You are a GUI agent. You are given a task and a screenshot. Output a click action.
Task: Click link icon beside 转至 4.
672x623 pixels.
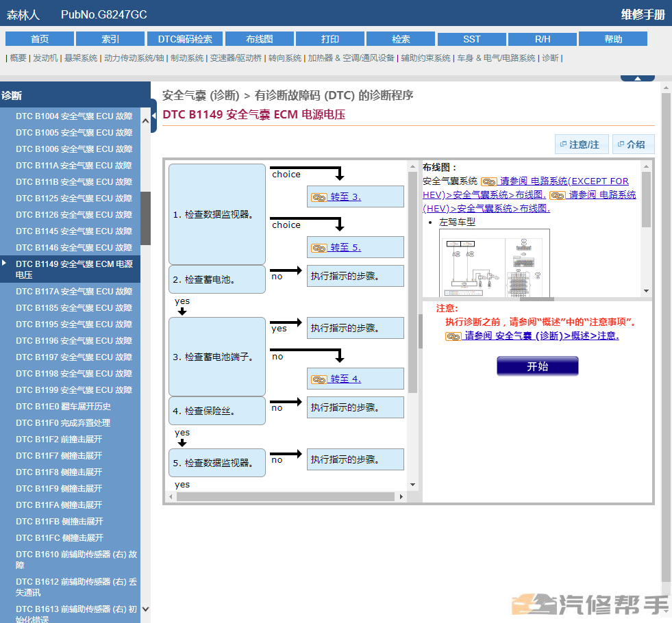319,379
